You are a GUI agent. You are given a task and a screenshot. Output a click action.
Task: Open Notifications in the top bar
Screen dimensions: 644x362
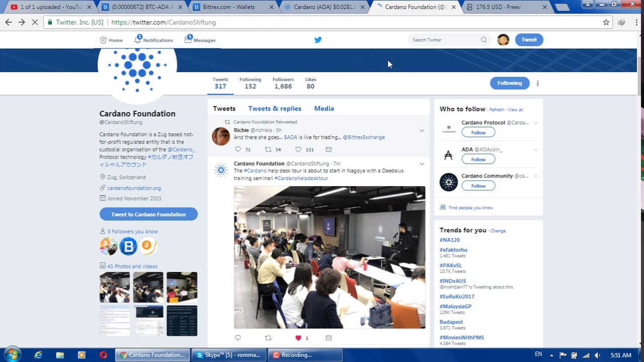(153, 40)
